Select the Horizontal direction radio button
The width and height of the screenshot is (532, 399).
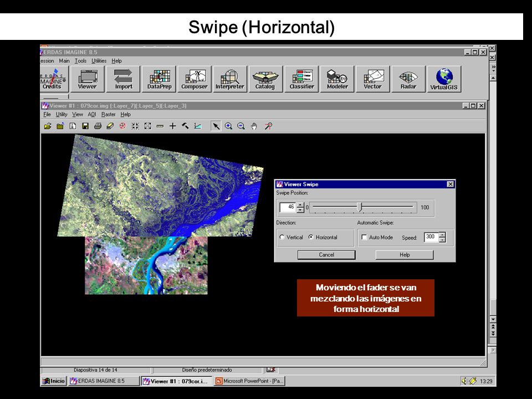(x=311, y=237)
